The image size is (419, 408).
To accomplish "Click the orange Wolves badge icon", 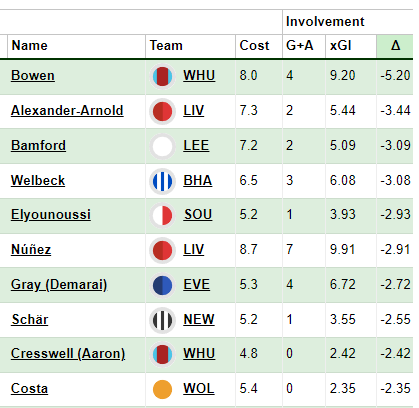I will (x=162, y=389).
